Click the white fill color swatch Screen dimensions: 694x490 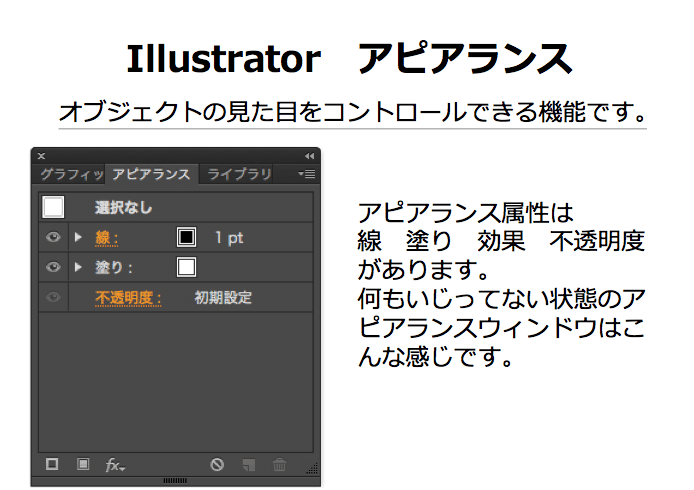186,267
